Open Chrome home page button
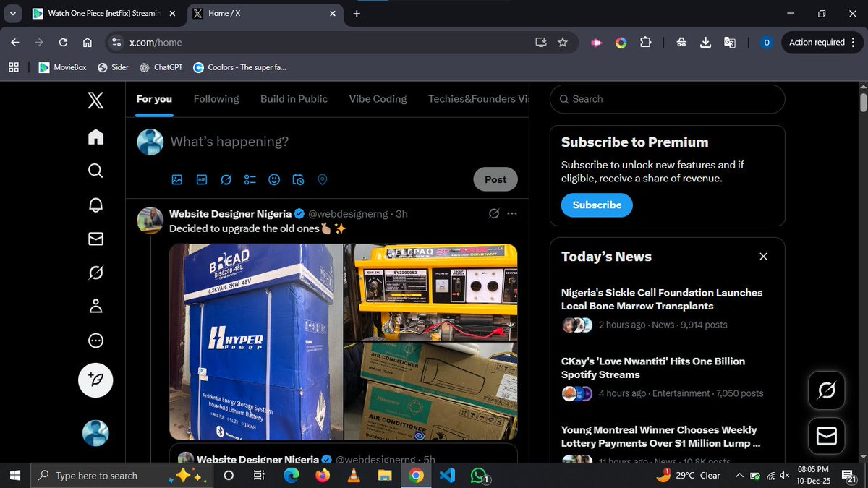 click(x=87, y=43)
